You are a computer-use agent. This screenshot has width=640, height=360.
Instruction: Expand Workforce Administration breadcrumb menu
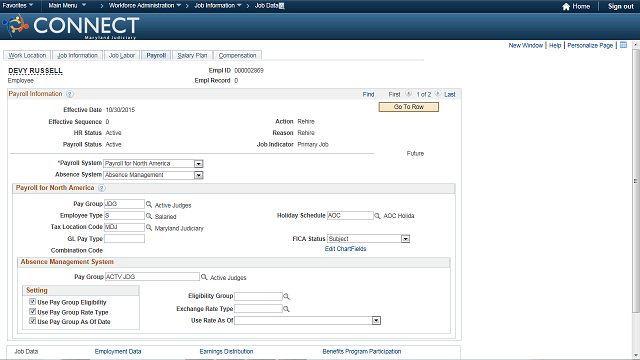145,6
